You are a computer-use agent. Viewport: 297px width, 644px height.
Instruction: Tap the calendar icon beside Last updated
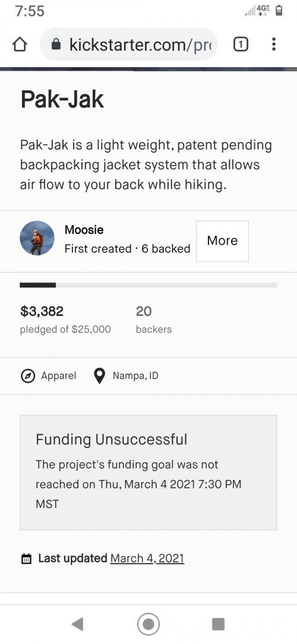(26, 559)
